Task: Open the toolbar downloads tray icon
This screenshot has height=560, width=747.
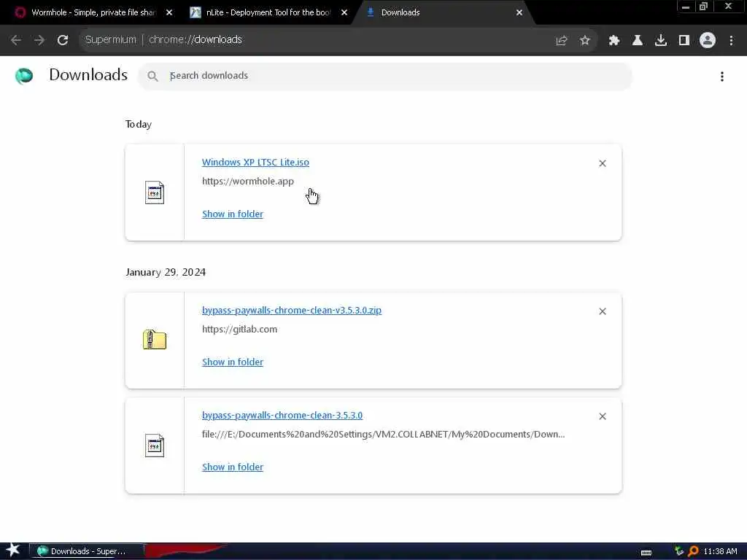Action: [x=661, y=41]
